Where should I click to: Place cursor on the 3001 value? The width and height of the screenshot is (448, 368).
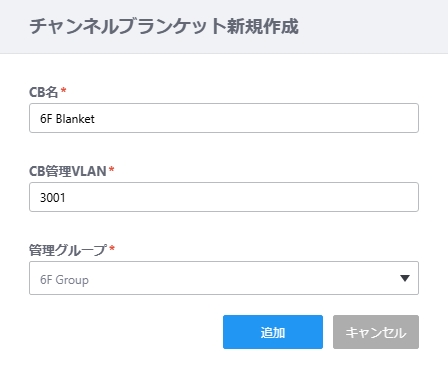click(x=53, y=198)
